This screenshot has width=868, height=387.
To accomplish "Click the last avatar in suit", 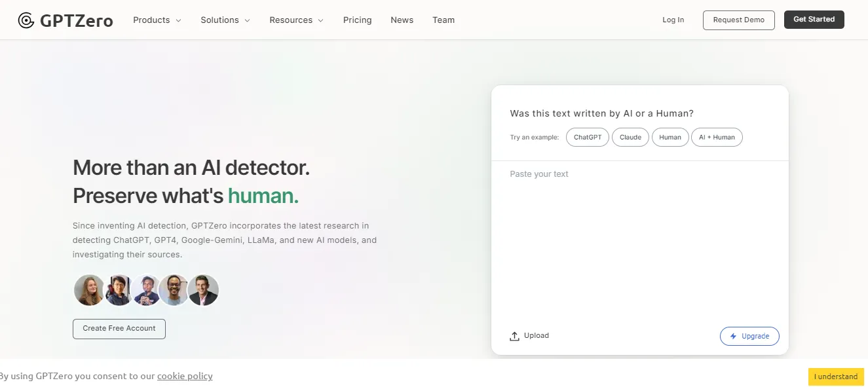I will (x=203, y=290).
